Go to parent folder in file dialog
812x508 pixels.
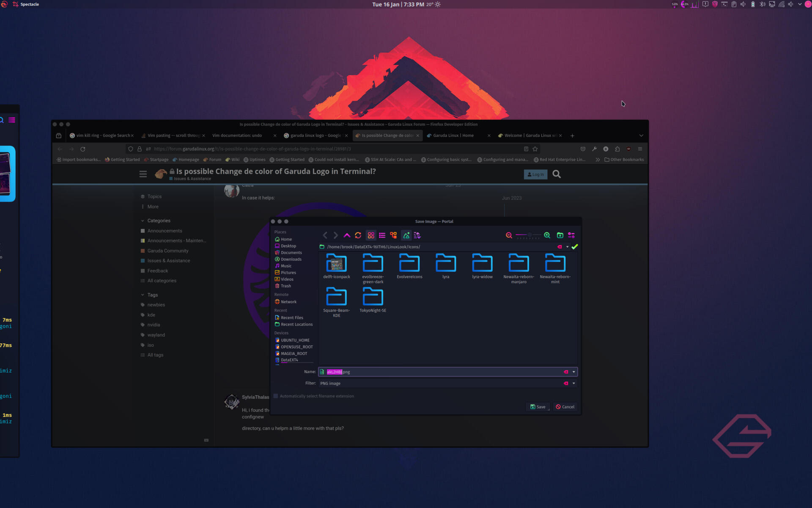[x=347, y=235]
